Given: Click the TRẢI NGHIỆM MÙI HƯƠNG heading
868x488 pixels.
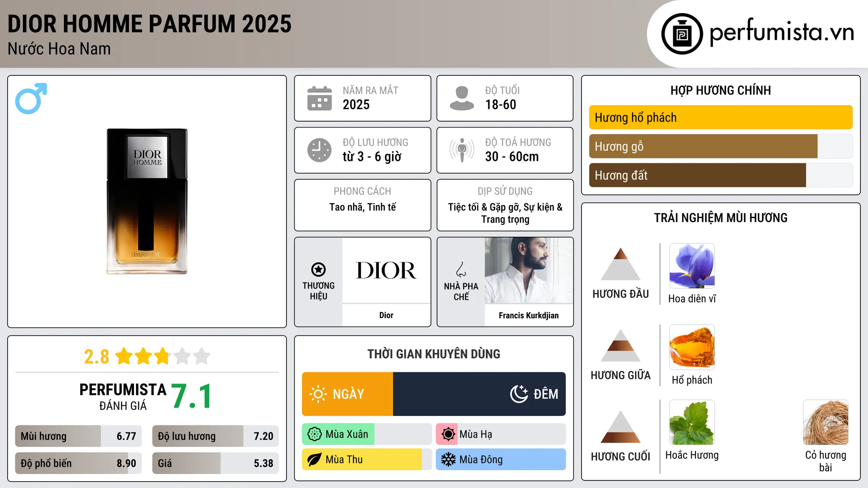Looking at the screenshot, I should coord(721,218).
